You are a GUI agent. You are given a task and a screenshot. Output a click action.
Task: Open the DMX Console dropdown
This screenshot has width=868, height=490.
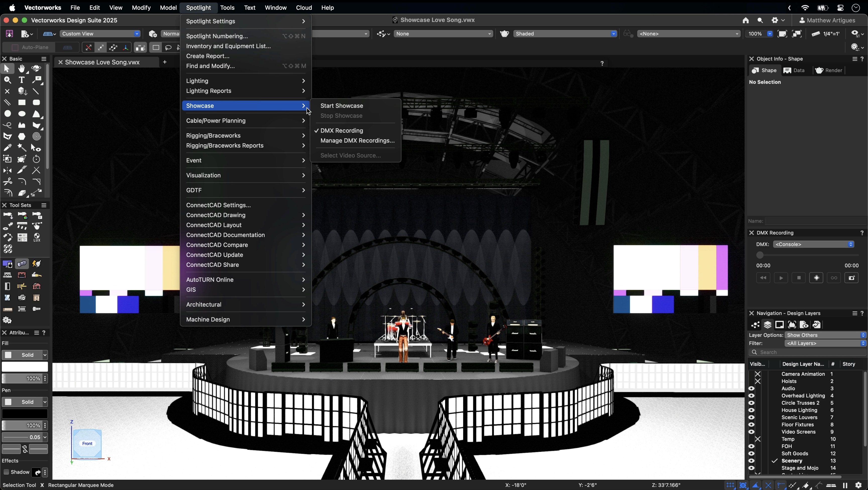coord(813,244)
